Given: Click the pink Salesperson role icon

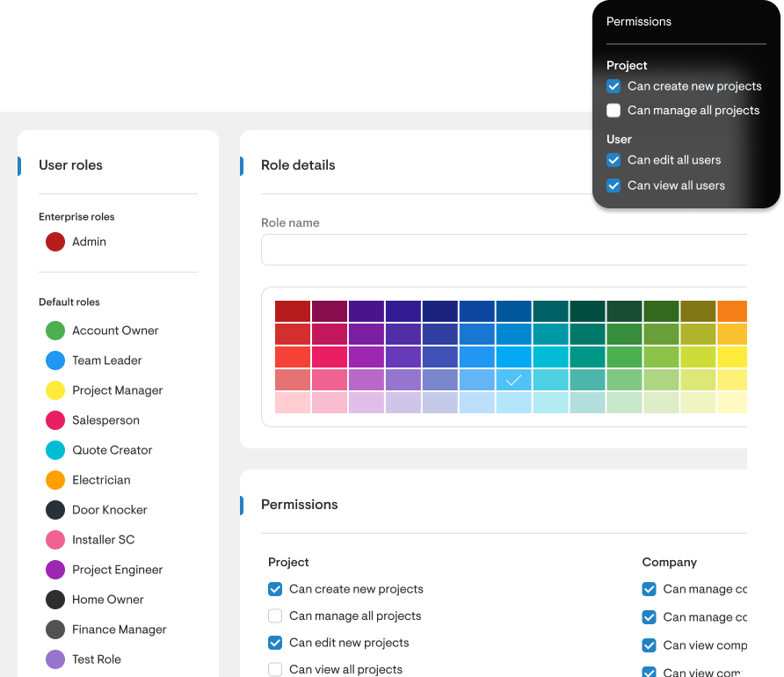Looking at the screenshot, I should 55,420.
